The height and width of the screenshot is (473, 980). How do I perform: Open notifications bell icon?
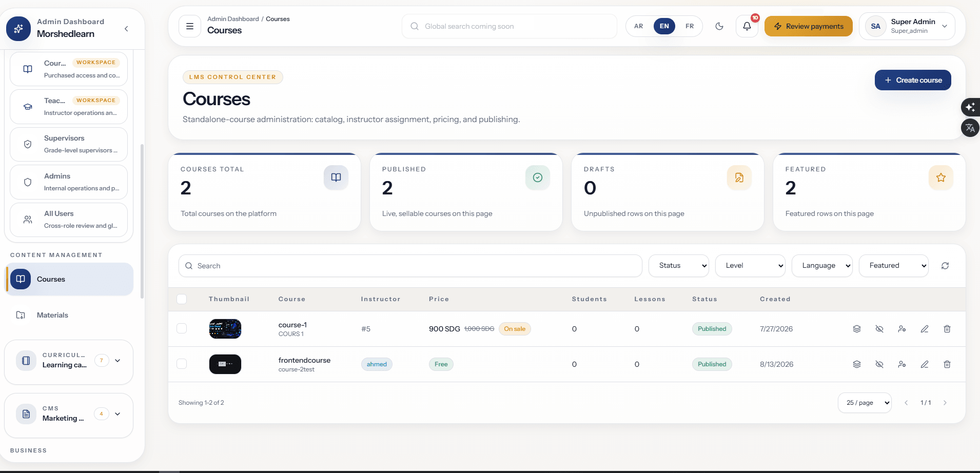point(747,26)
